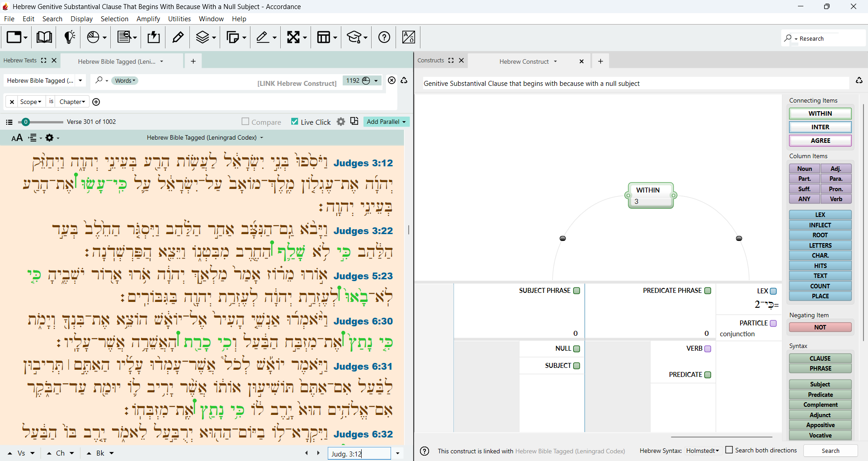
Task: Expand the Scope dropdown
Action: pos(31,102)
